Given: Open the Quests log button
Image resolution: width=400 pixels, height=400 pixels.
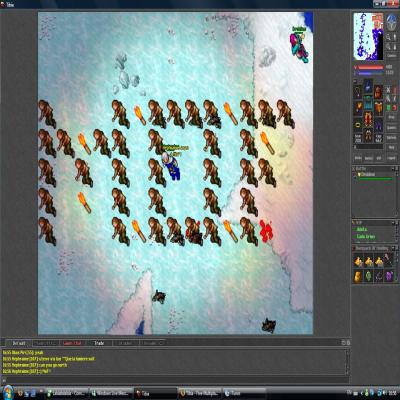Looking at the screenshot, I should (x=392, y=128).
